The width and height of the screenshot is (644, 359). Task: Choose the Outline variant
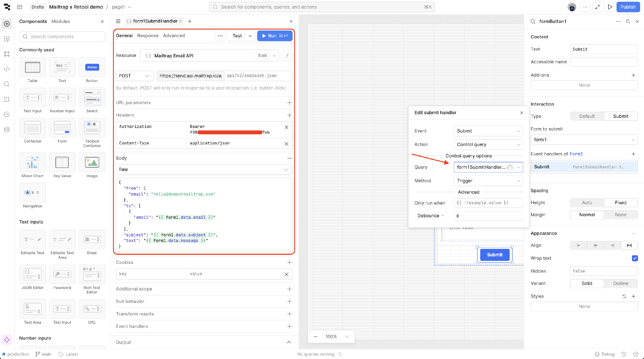tap(621, 283)
